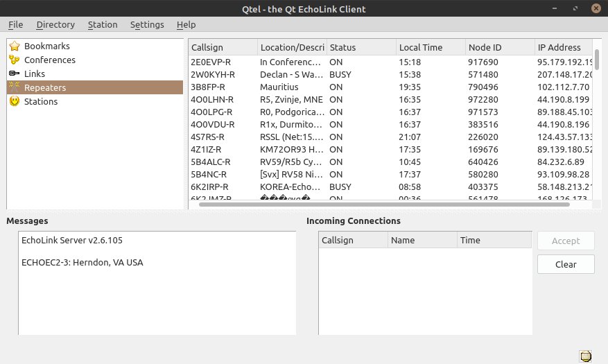Select row 5B4NC-R

pyautogui.click(x=390, y=175)
